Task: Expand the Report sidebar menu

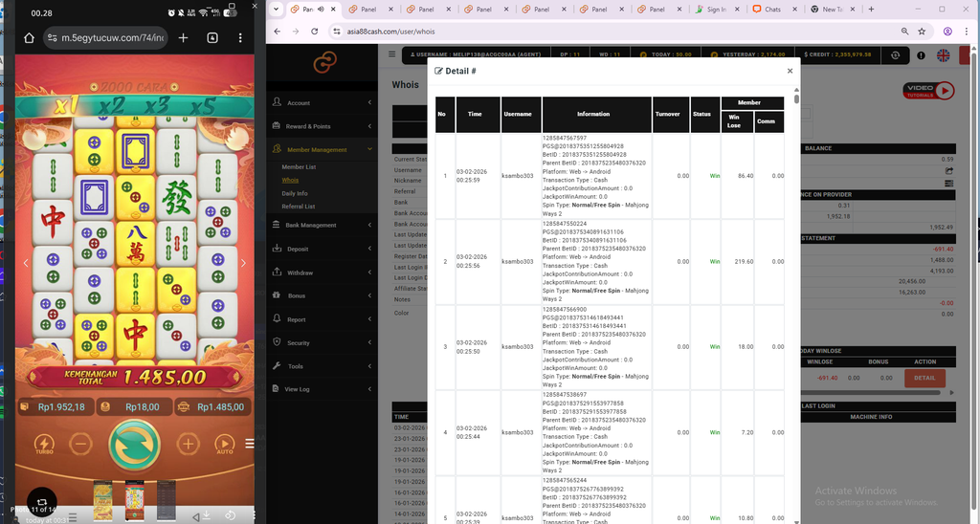Action: click(322, 319)
